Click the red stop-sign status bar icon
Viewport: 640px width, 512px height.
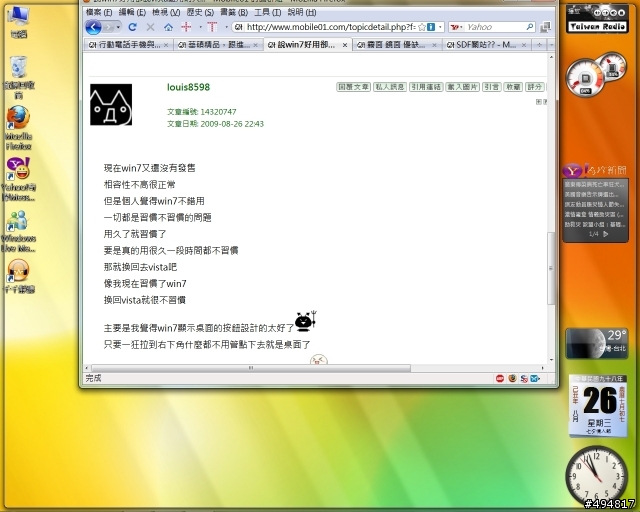coord(500,378)
